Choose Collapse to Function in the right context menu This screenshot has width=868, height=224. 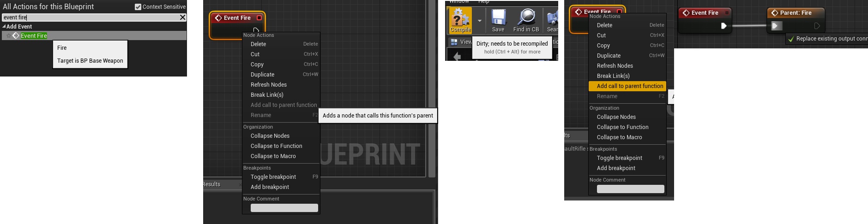tap(627, 127)
